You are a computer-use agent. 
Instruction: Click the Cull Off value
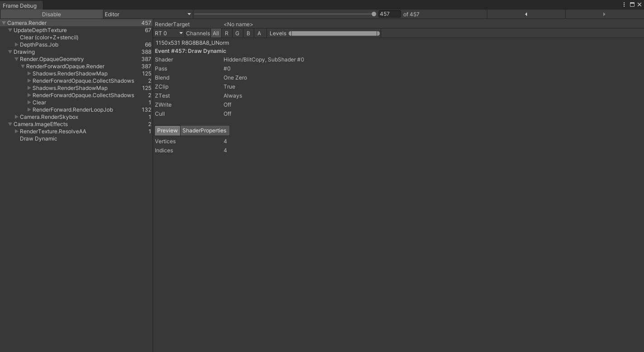coord(228,114)
